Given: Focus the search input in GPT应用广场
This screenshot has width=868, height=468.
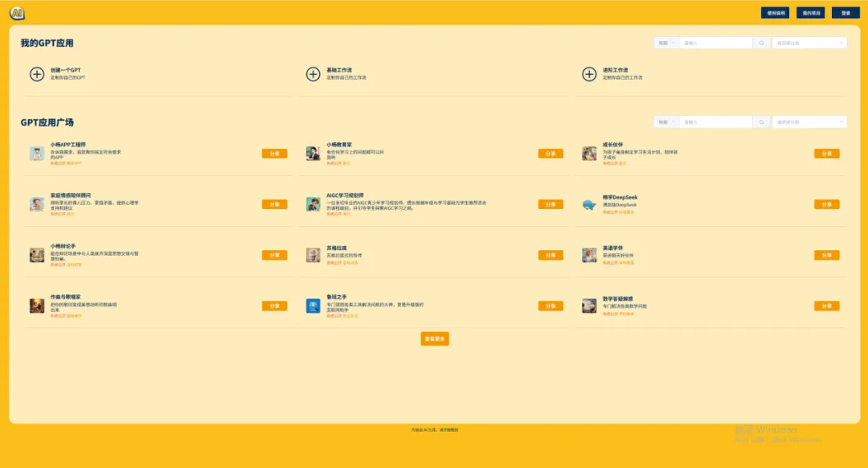Looking at the screenshot, I should tap(716, 122).
